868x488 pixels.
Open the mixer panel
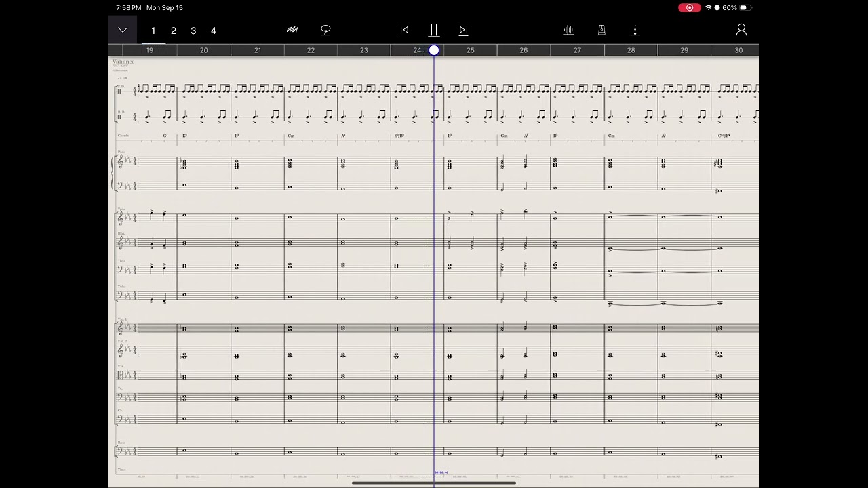click(568, 30)
